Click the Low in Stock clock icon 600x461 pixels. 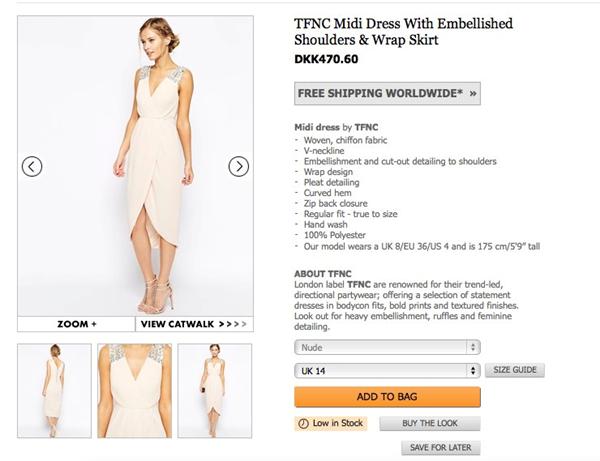(303, 424)
